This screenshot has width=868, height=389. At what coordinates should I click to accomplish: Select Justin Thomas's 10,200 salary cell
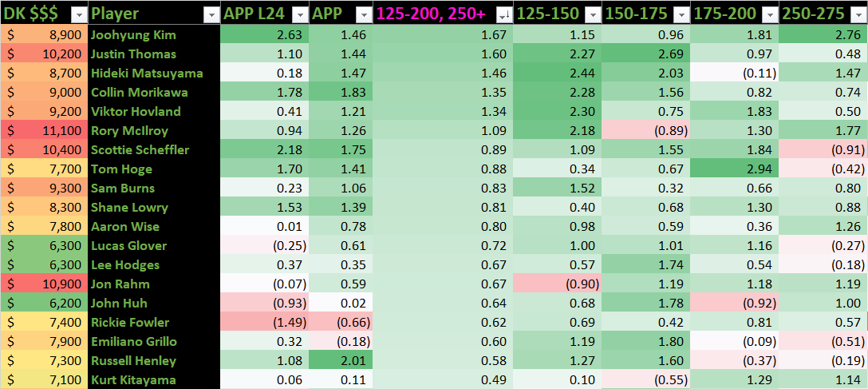click(x=44, y=54)
